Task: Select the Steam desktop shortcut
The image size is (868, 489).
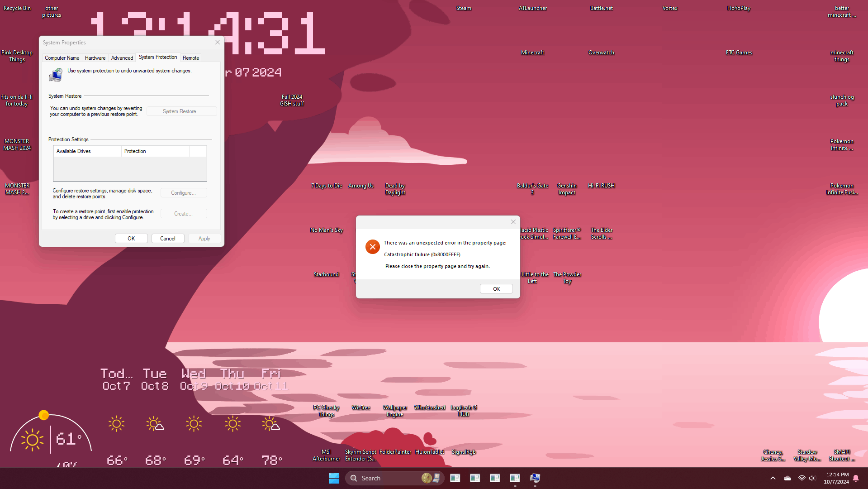Action: click(464, 8)
